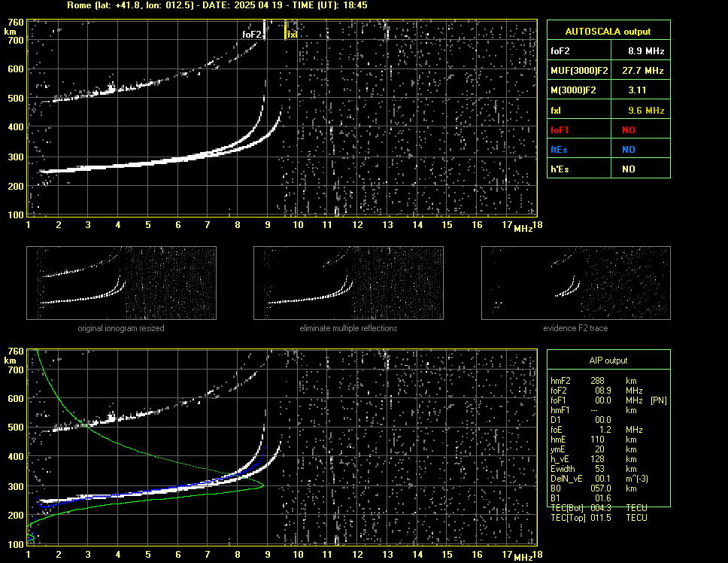Click the "eliminate multiple reflections" caption
The height and width of the screenshot is (563, 728).
(348, 328)
